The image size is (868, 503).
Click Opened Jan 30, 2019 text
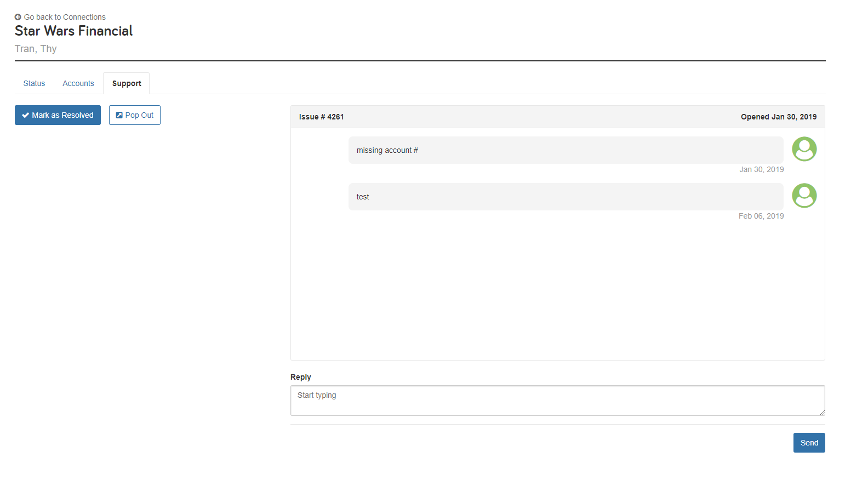(x=779, y=117)
